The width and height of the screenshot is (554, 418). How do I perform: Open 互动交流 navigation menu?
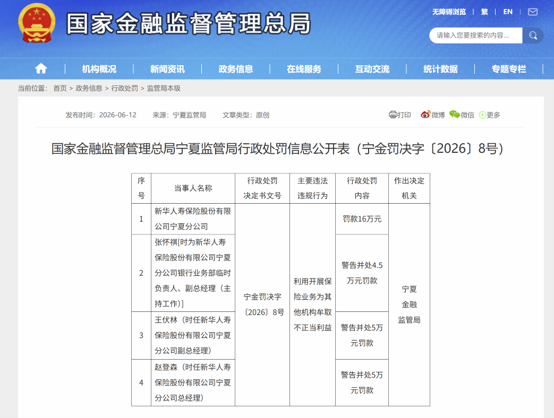point(372,69)
